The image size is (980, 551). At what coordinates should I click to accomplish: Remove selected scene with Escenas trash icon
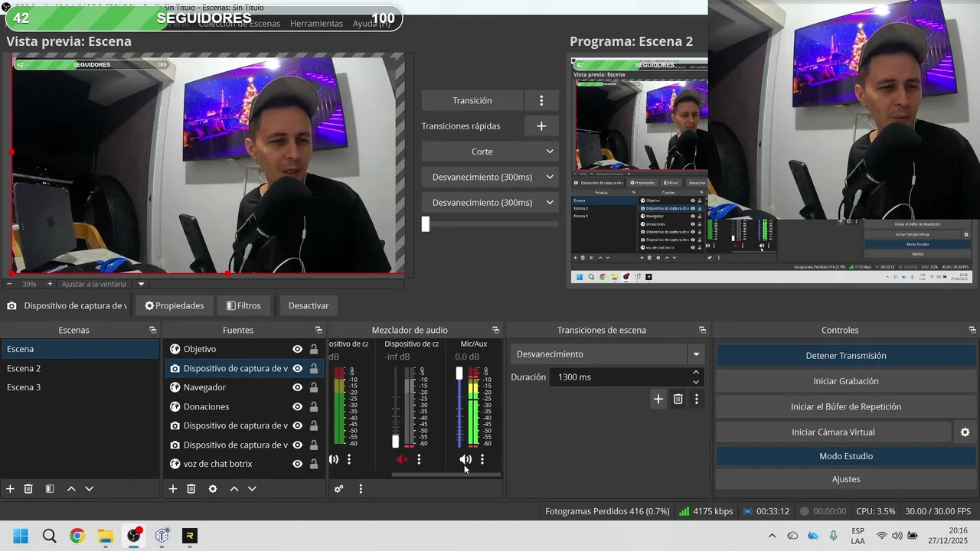point(28,489)
